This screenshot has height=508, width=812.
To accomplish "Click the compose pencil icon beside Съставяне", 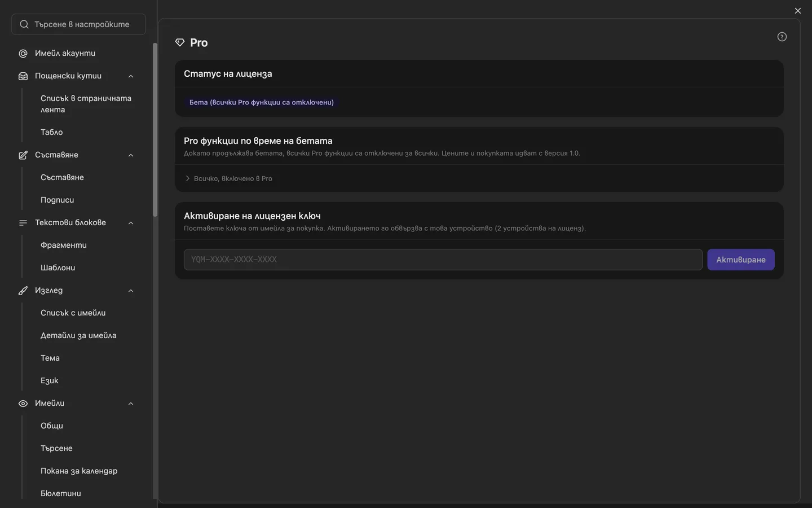I will pyautogui.click(x=23, y=155).
